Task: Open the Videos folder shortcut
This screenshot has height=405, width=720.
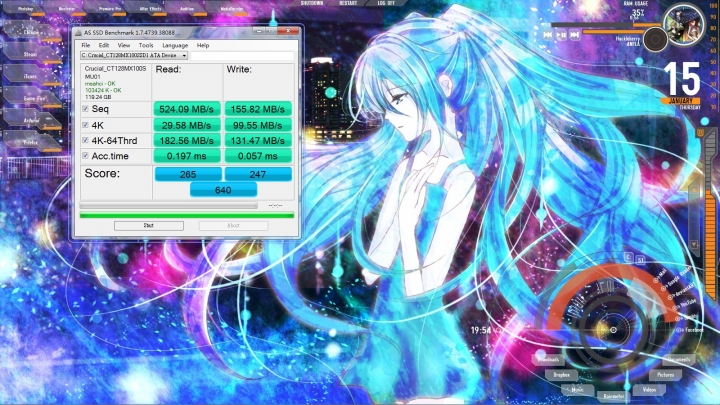Action: 649,390
